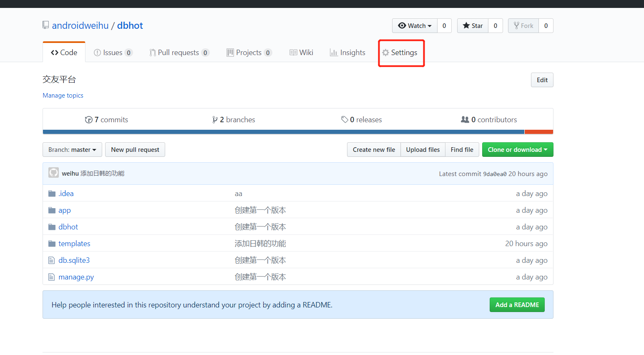
Task: Click the Manage topics link
Action: click(63, 96)
